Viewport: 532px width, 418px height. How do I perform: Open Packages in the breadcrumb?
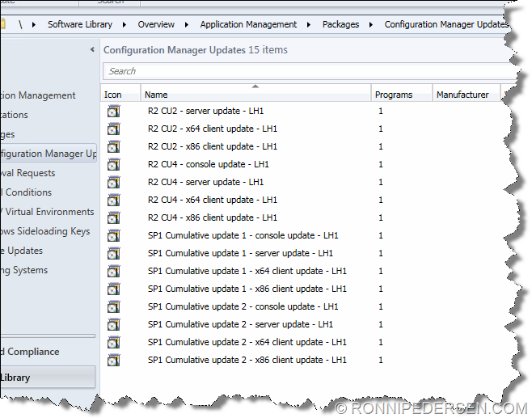point(340,24)
